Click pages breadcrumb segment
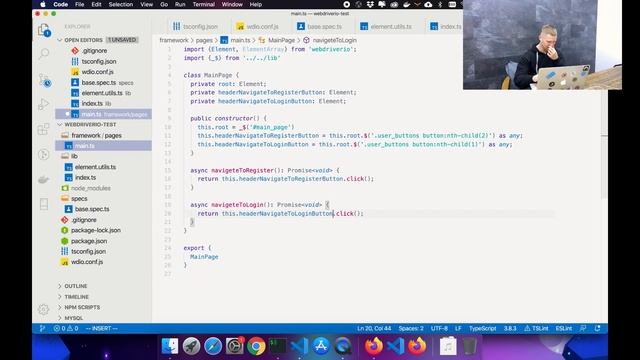 (x=204, y=40)
